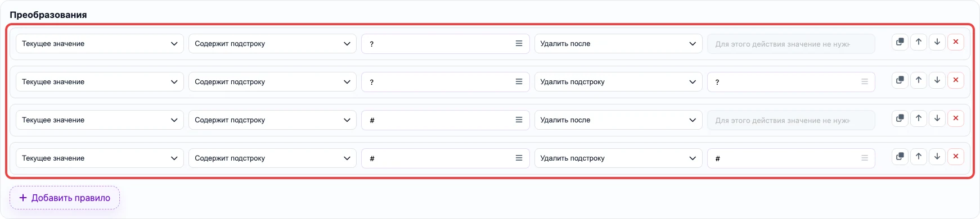Screen dimensions: 980x219
Task: Expand Содержит подстроку dropdown in '?' Удалить после rule
Action: click(272, 44)
